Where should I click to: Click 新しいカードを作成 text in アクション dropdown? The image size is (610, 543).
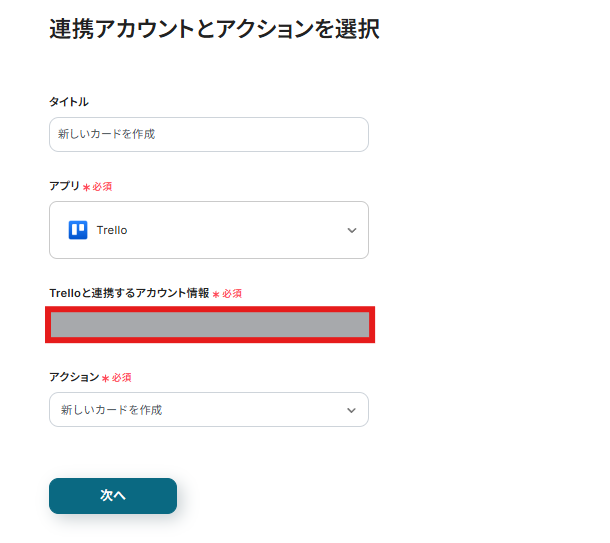pos(111,410)
